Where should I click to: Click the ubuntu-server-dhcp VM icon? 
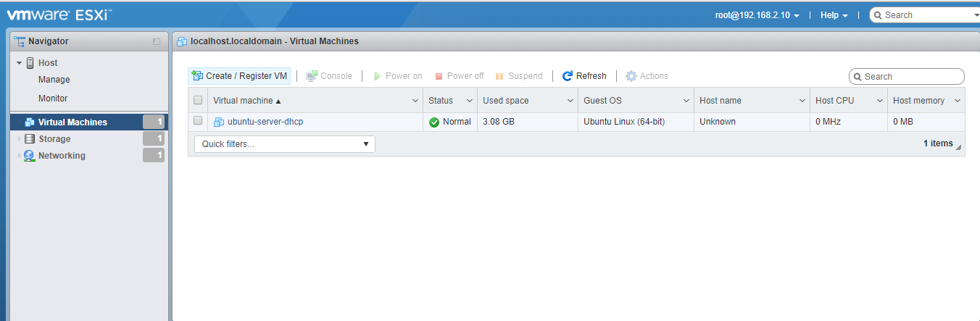coord(219,122)
